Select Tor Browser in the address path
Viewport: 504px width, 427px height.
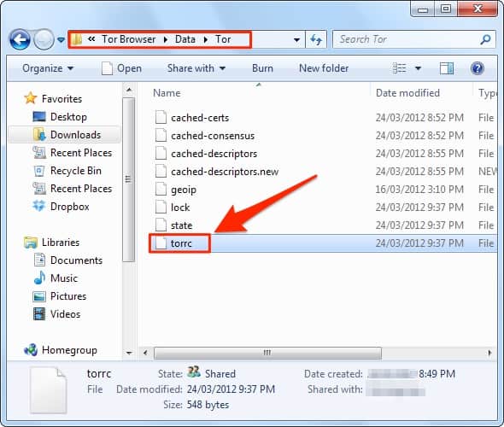[129, 39]
